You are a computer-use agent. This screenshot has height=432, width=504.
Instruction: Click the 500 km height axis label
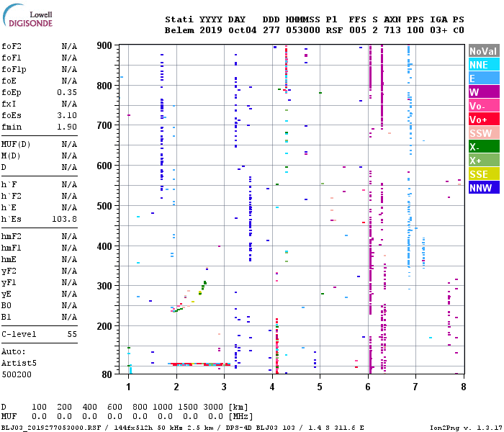[x=104, y=206]
